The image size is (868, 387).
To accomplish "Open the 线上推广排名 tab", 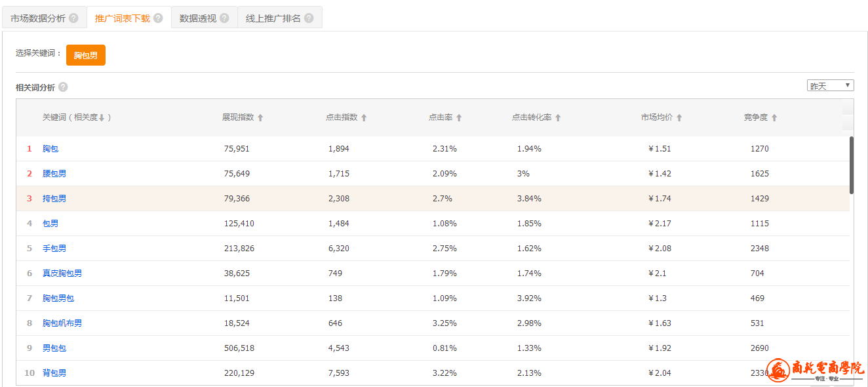I will tap(273, 18).
